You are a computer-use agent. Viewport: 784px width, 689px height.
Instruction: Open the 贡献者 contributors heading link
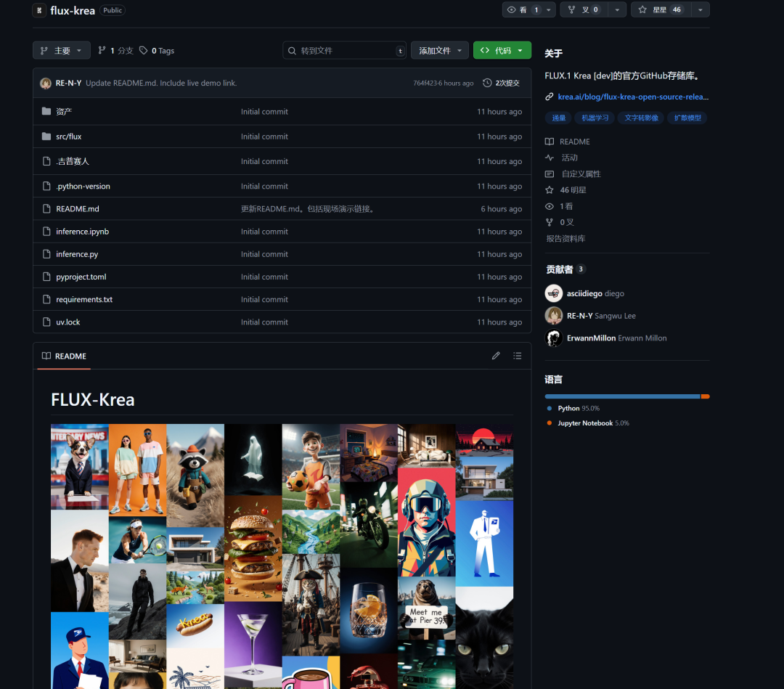[565, 269]
